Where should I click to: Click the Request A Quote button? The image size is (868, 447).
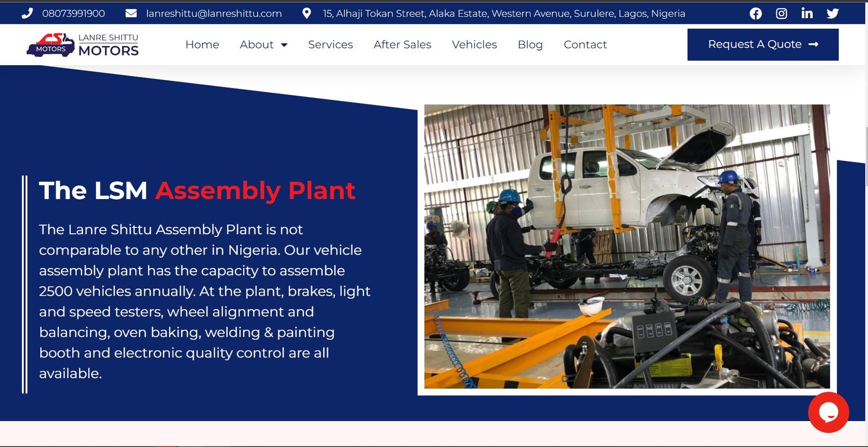pyautogui.click(x=763, y=44)
